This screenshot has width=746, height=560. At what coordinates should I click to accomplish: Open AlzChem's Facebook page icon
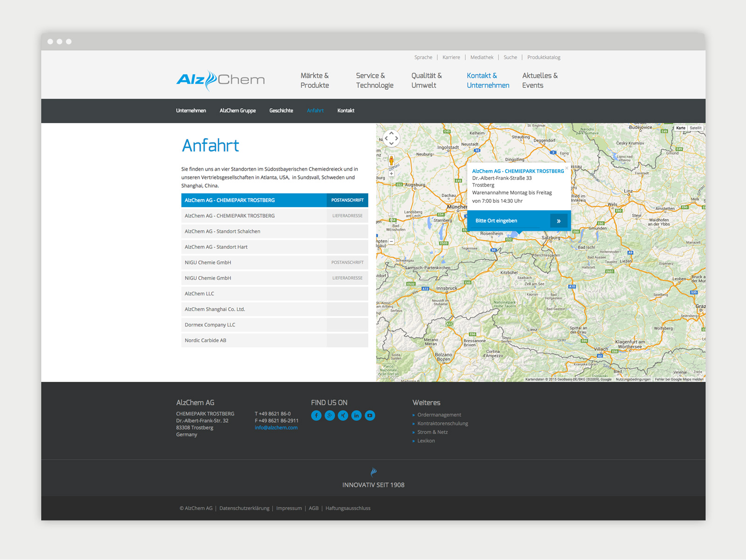(316, 415)
